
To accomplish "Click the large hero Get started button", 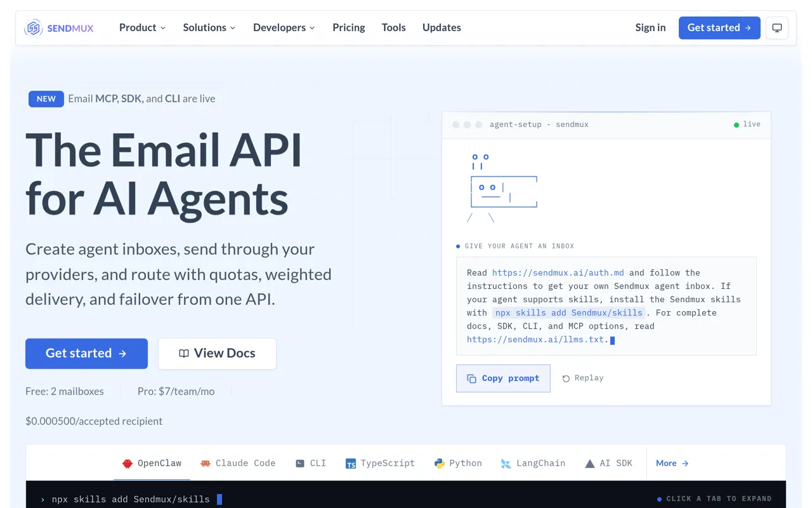I will coord(86,354).
